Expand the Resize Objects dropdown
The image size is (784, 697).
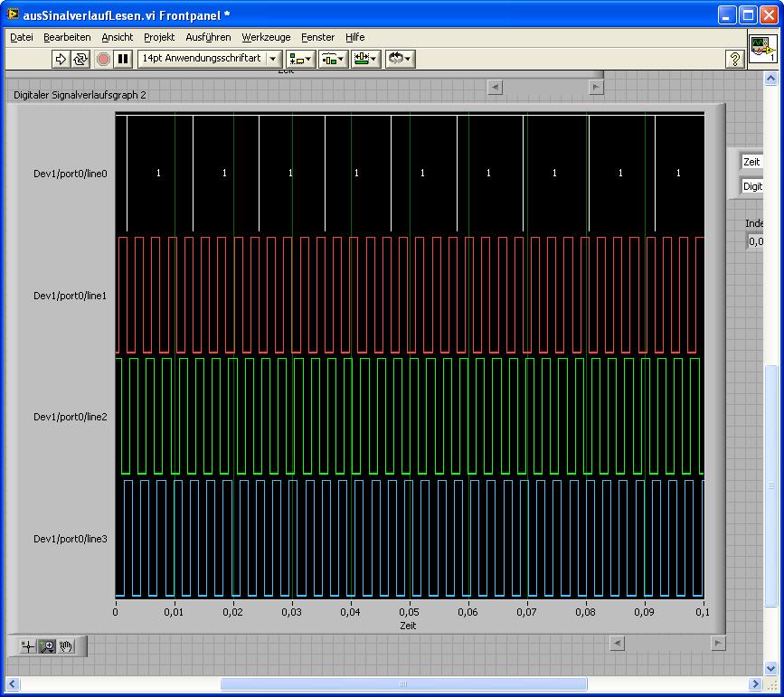pos(365,59)
